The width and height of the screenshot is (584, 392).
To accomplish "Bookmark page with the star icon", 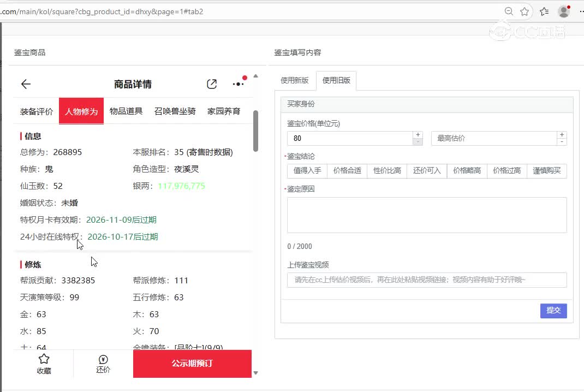I will [x=525, y=11].
